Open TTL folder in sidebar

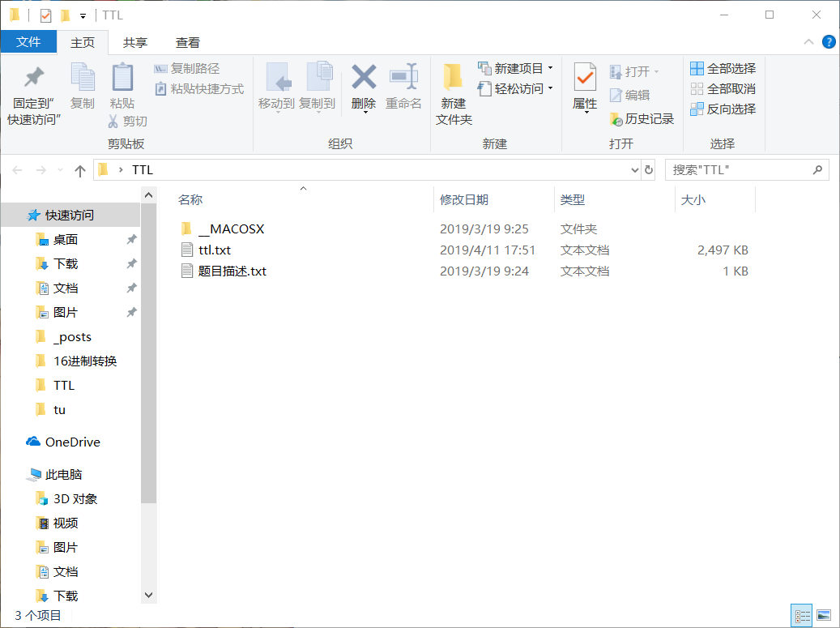pos(64,385)
